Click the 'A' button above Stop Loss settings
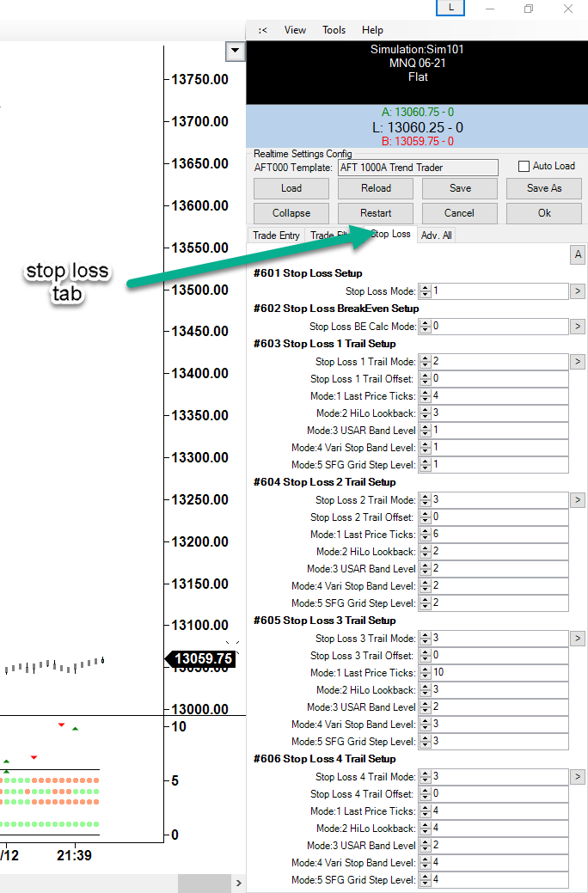 tap(579, 255)
